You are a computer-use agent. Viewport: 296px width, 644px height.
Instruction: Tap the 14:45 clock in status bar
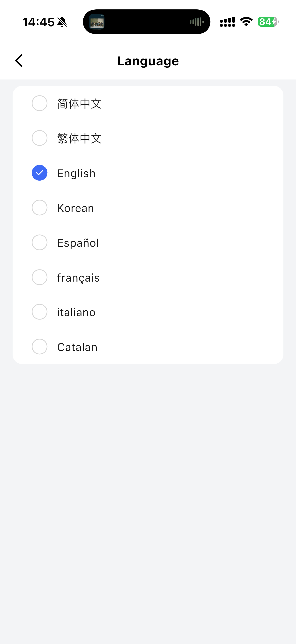click(38, 22)
